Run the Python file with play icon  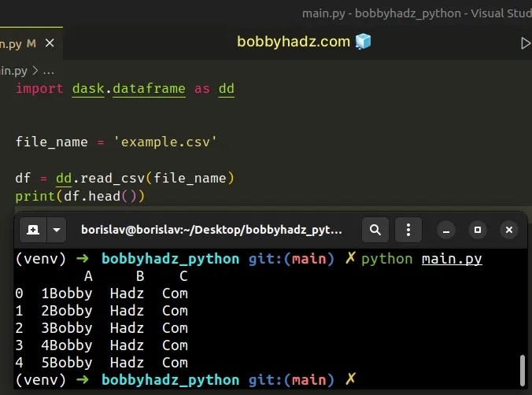(526, 43)
